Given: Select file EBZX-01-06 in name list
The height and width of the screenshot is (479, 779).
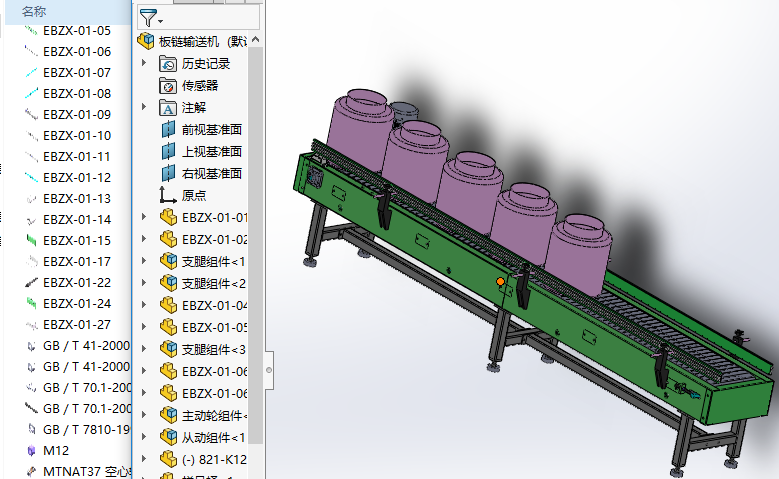Looking at the screenshot, I should 77,51.
